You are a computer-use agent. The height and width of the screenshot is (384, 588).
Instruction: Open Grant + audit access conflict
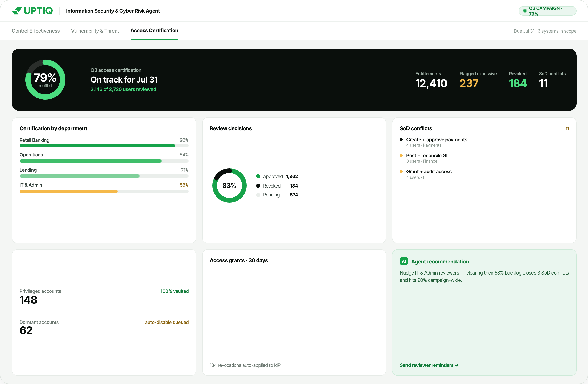(x=429, y=174)
